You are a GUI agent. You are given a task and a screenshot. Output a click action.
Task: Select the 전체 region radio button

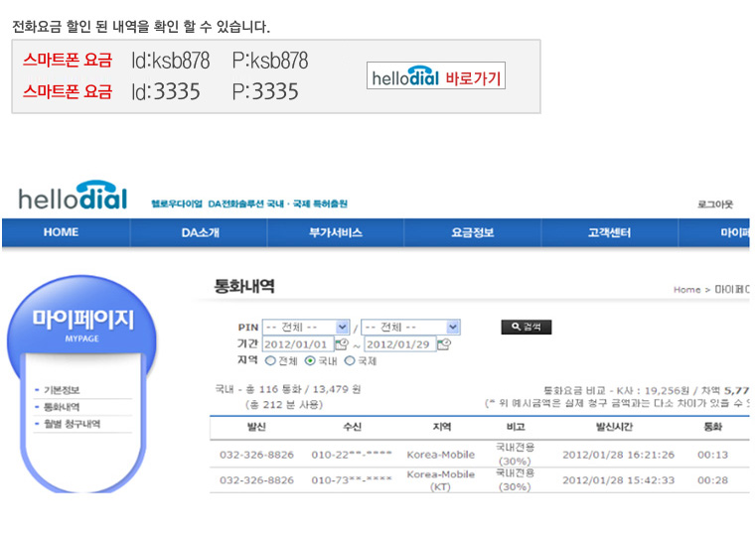pos(269,360)
